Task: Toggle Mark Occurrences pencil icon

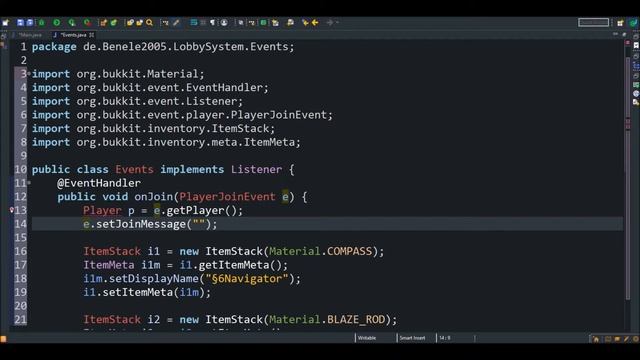Action: tap(176, 23)
